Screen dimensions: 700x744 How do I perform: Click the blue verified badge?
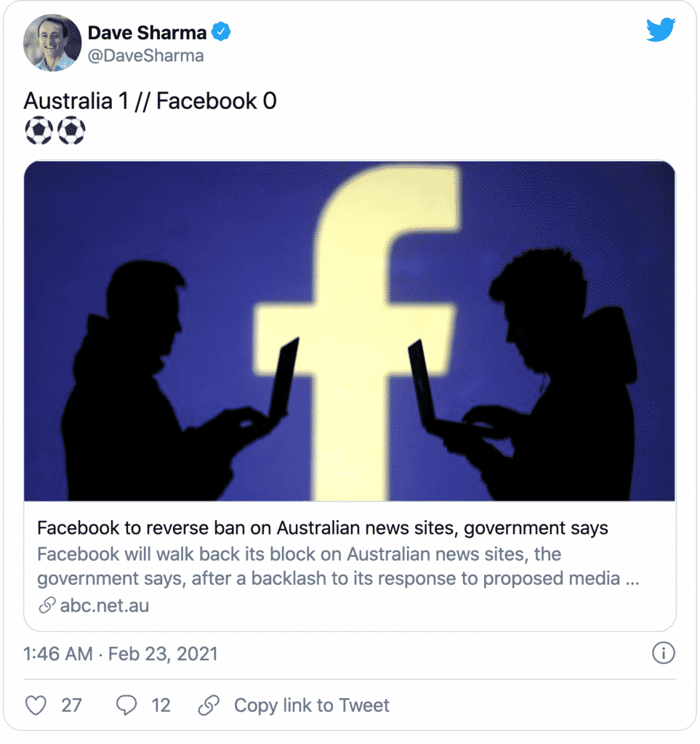[x=221, y=33]
